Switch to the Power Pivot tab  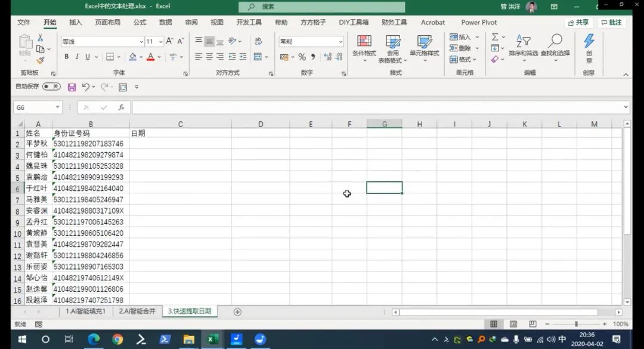tap(479, 22)
